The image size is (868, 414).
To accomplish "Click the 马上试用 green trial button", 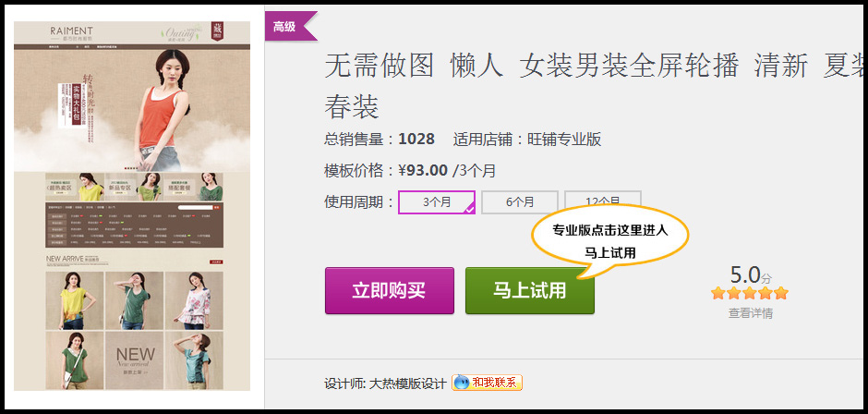I will 530,290.
